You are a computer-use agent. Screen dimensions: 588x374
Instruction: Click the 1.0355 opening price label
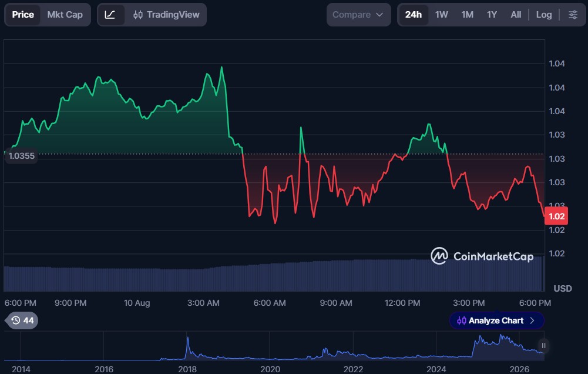point(21,156)
